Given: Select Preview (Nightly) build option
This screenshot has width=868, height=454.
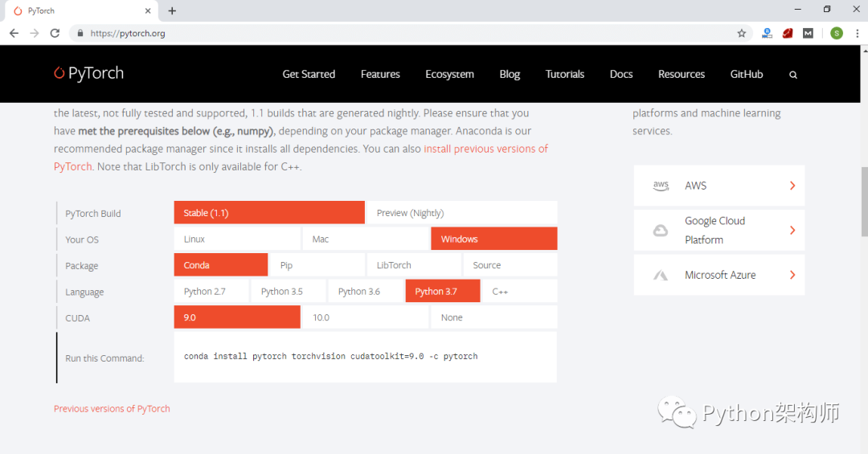Looking at the screenshot, I should coord(462,213).
